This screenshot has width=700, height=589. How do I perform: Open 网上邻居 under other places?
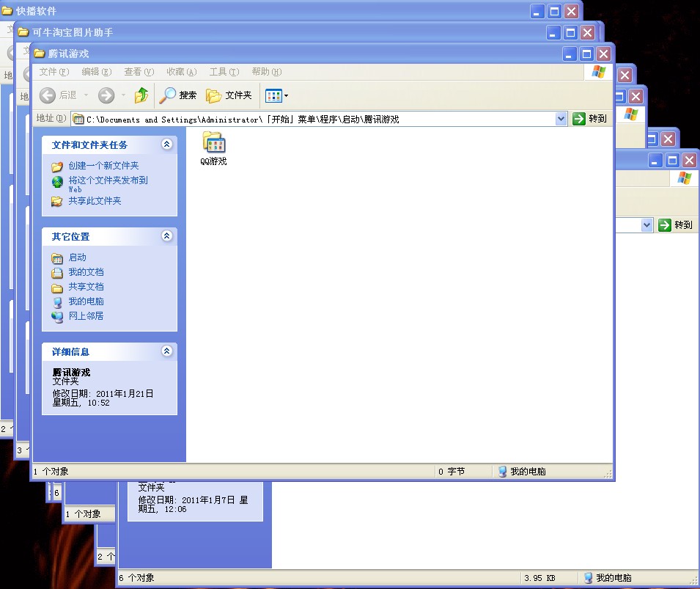pos(86,316)
